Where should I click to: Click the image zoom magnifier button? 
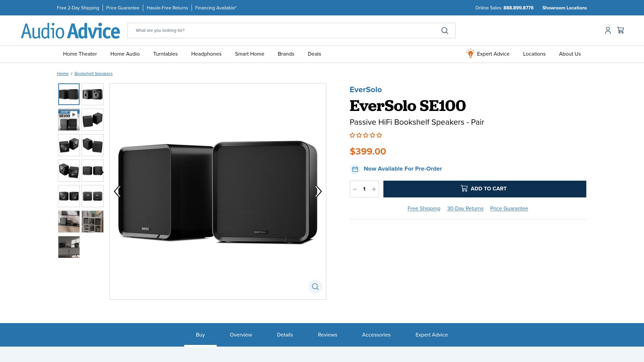315,287
